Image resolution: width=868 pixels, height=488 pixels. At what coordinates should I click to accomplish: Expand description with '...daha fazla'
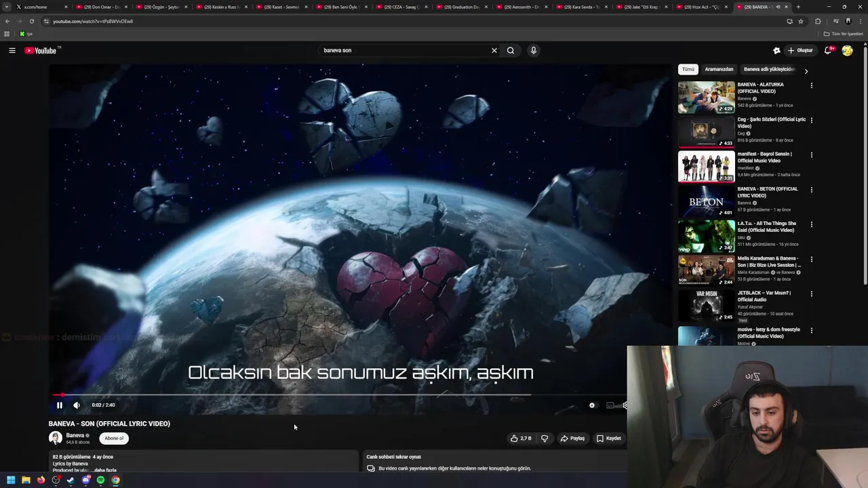105,470
